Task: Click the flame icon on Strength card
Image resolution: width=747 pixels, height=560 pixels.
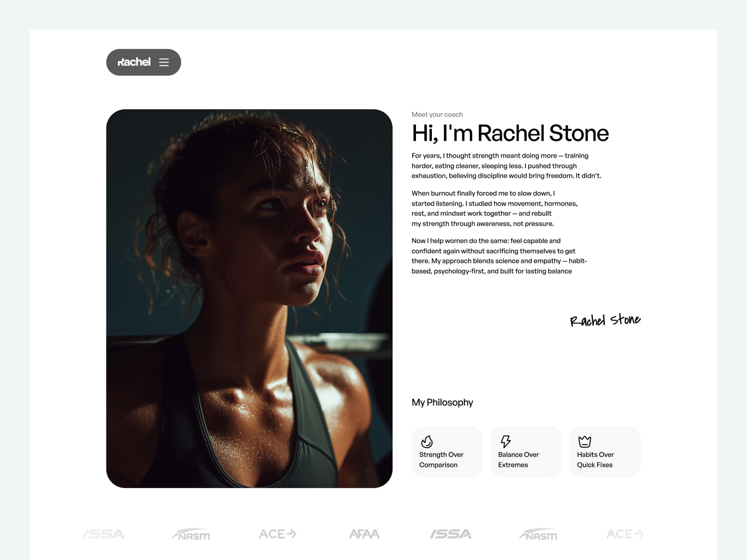Action: [x=427, y=441]
